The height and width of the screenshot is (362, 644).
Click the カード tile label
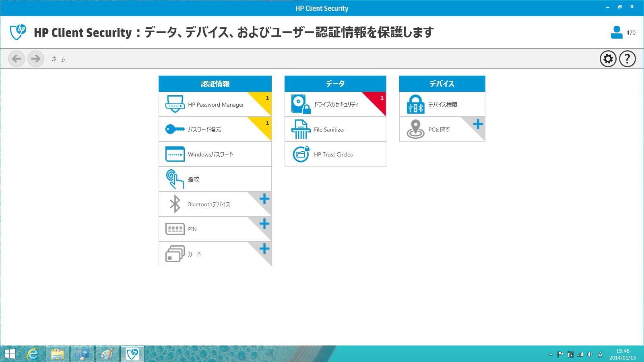194,254
